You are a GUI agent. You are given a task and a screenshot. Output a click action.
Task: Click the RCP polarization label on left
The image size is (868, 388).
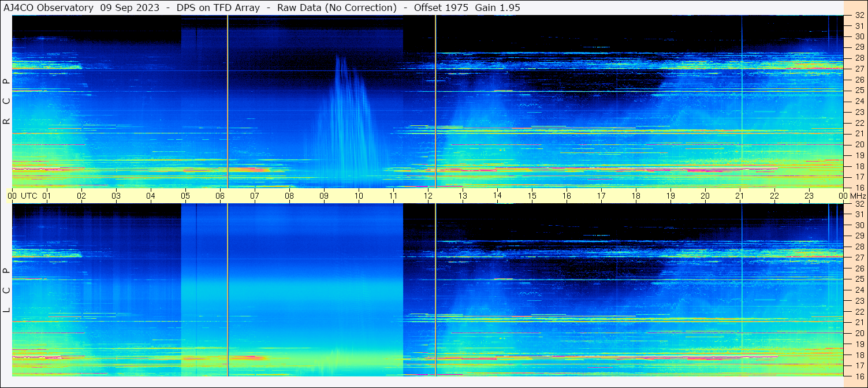click(6, 102)
